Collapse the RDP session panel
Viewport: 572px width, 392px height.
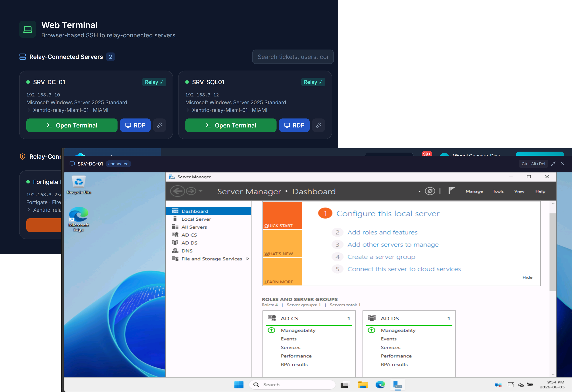pyautogui.click(x=553, y=164)
